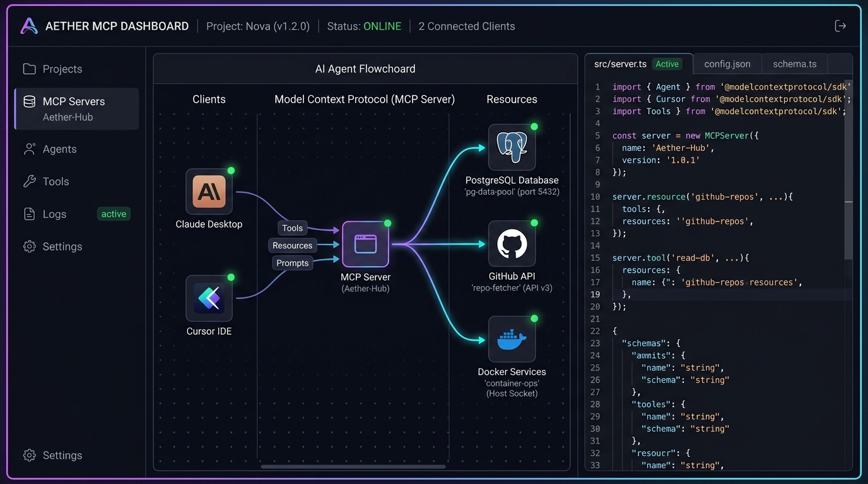Click the Prompts chip in the flowchart
Viewport: 868px width, 484px height.
point(293,263)
